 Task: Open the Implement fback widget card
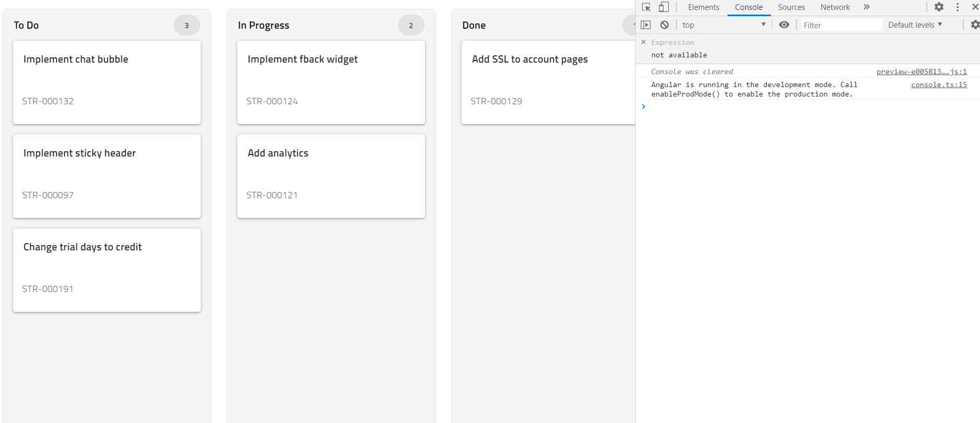(x=331, y=82)
